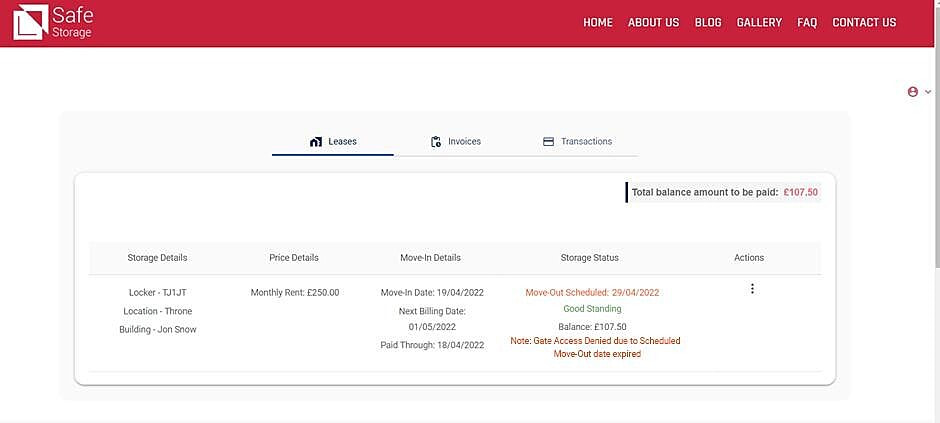Open the CONTACT US page

point(864,23)
